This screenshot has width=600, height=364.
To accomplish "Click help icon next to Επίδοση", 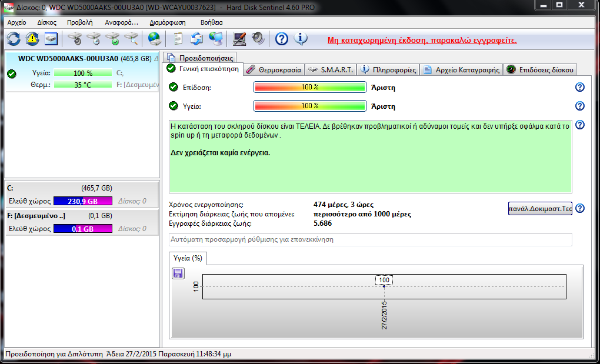I will pyautogui.click(x=580, y=87).
